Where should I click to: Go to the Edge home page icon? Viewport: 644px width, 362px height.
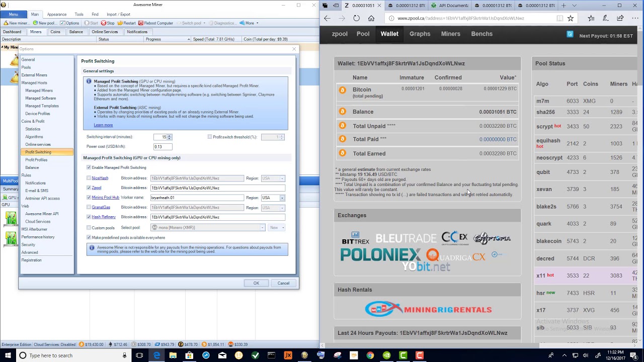(x=371, y=18)
